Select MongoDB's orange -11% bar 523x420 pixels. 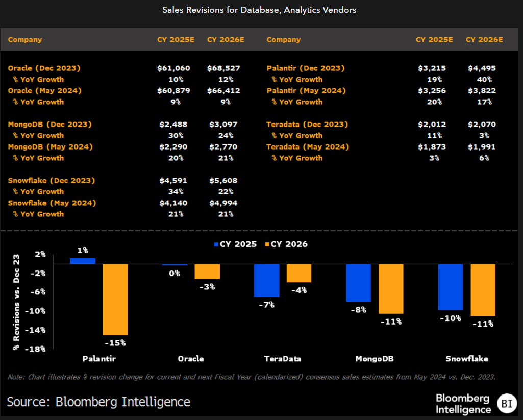click(x=392, y=288)
